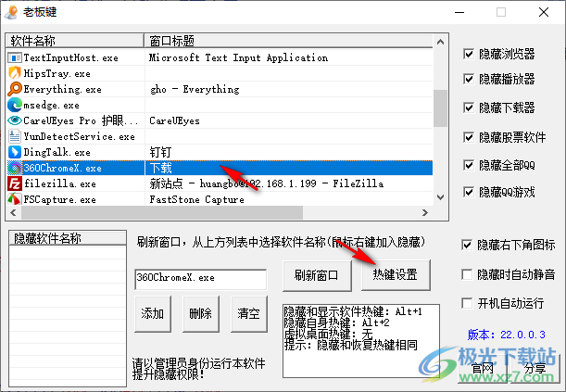Click 'gho - Everything' window title cell
Image resolution: width=566 pixels, height=392 pixels.
click(195, 89)
